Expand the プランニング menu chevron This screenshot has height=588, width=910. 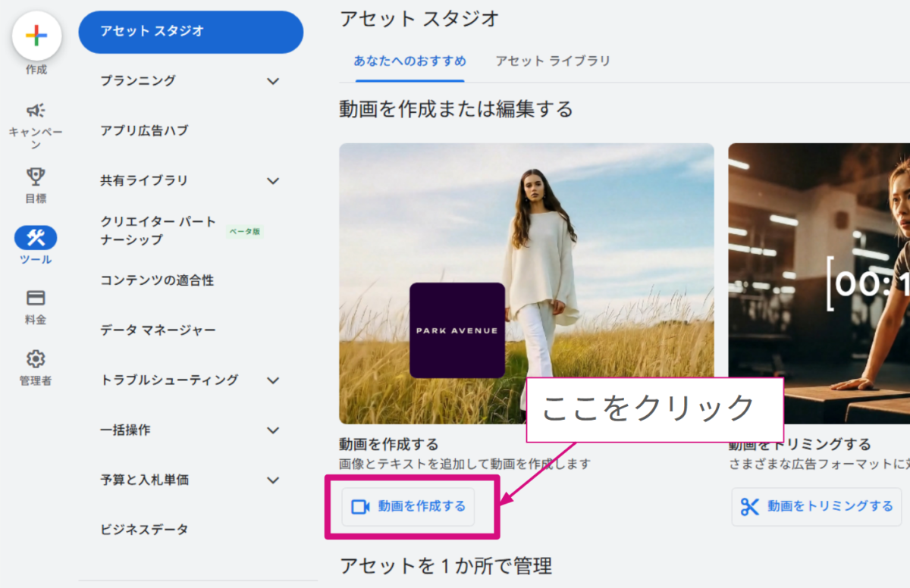[273, 81]
